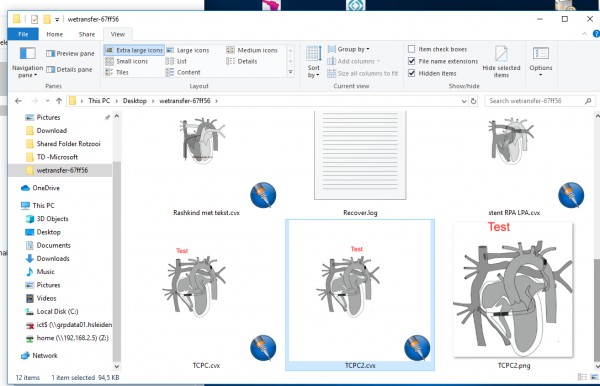Click Desktop in the address bar
600x386 pixels.
point(135,101)
